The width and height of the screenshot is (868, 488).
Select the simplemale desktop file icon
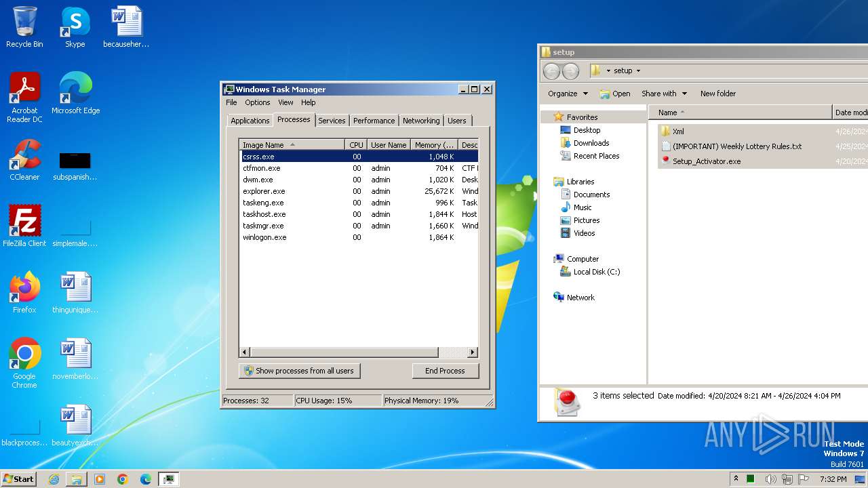coord(75,232)
